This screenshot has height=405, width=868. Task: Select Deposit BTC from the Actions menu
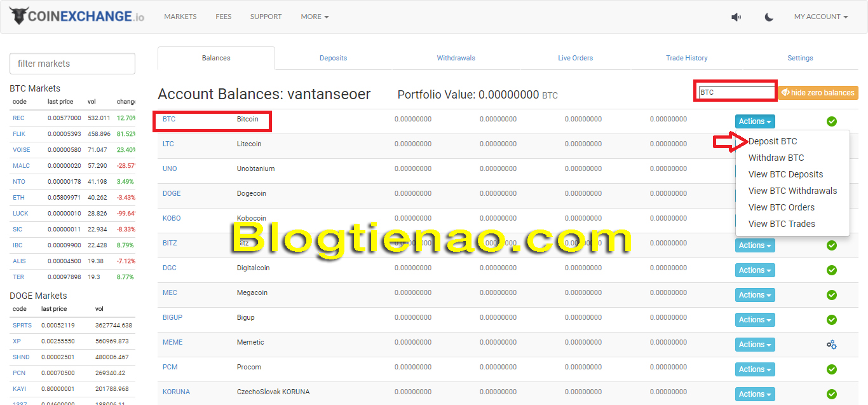tap(773, 141)
